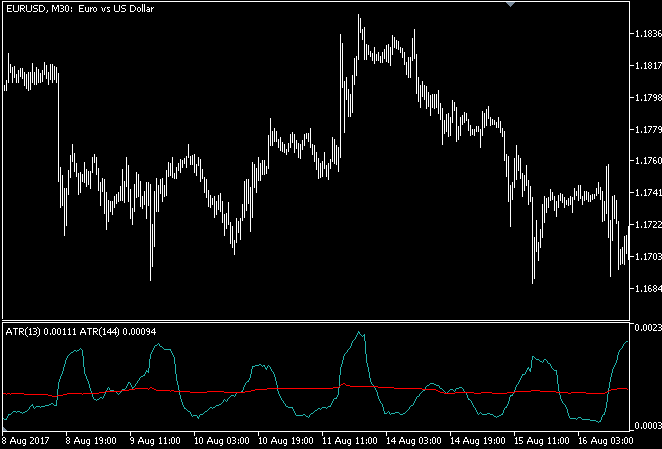Click the 1.1836 price scale label
Image resolution: width=662 pixels, height=449 pixels.
point(648,34)
